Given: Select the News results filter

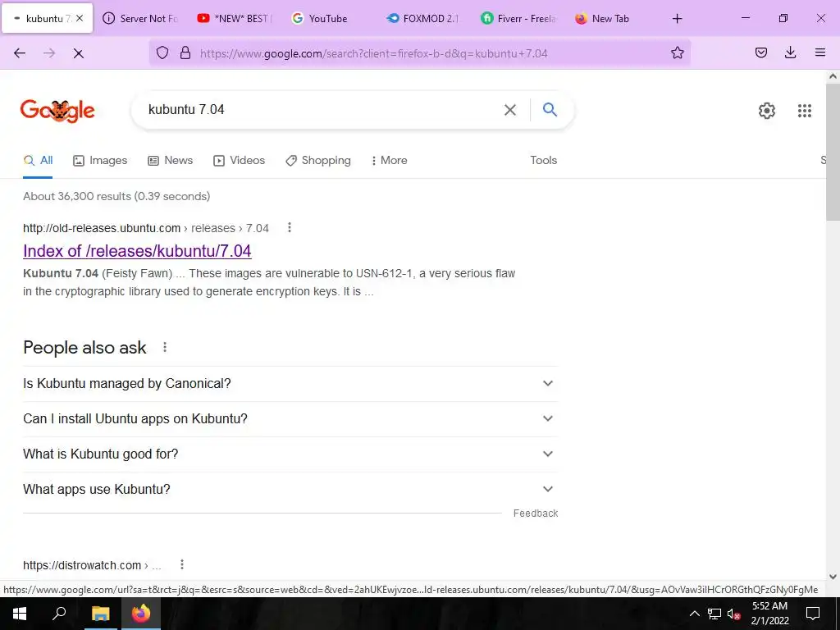Looking at the screenshot, I should coord(171,160).
